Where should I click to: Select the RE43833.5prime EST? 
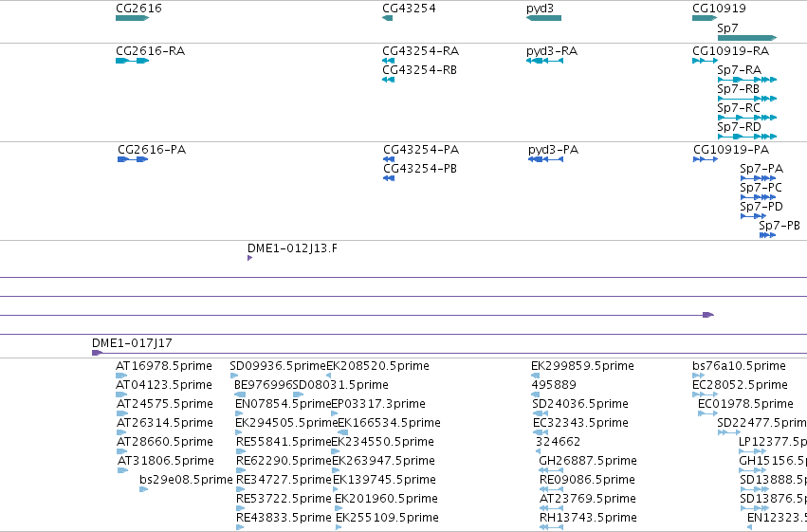(240, 527)
